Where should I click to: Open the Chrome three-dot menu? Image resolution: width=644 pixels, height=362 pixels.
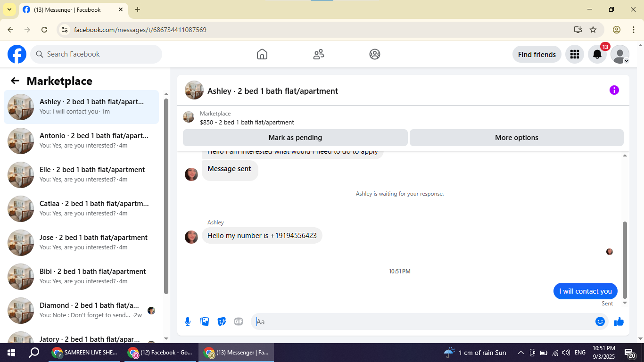pyautogui.click(x=634, y=30)
